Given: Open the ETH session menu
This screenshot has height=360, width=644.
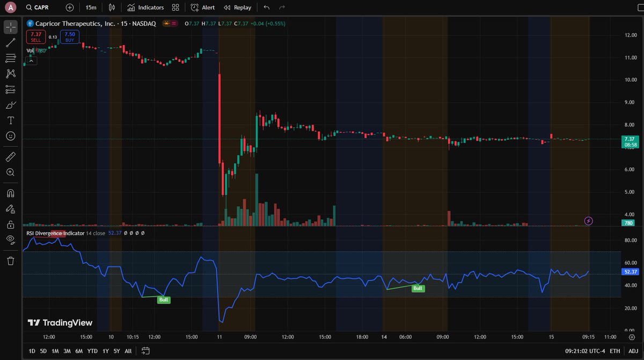Looking at the screenshot, I should point(615,351).
